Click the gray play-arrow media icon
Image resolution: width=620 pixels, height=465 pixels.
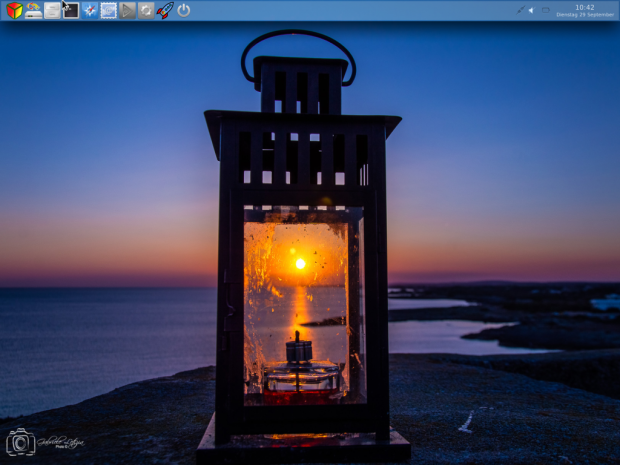pos(128,10)
